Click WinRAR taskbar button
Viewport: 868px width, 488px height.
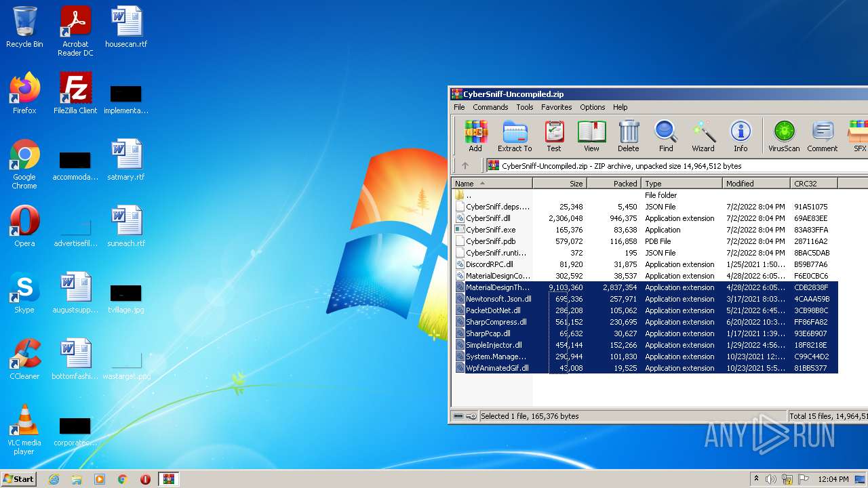pyautogui.click(x=168, y=479)
